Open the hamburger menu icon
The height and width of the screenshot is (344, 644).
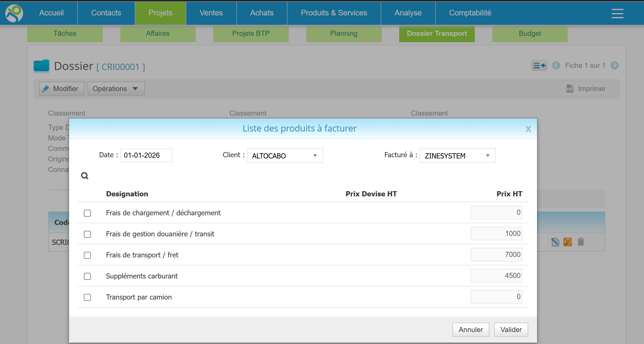[617, 14]
